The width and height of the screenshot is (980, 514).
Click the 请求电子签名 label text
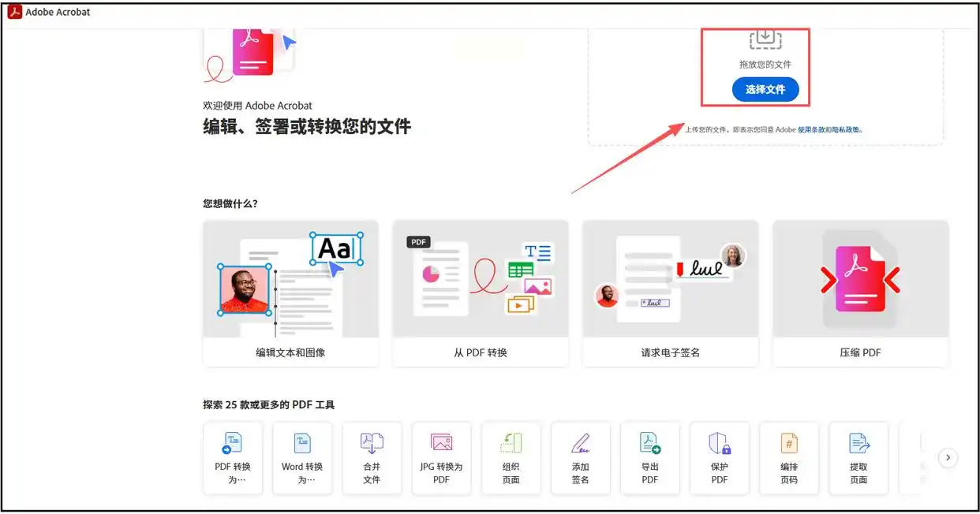(x=671, y=352)
